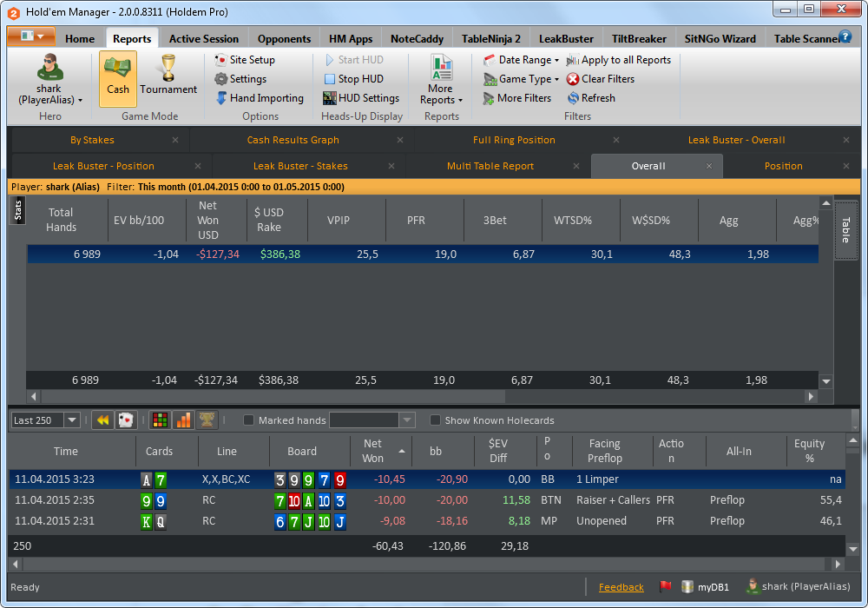Screen dimensions: 868x608
Task: Open NoteCaddy tab
Action: coord(417,39)
